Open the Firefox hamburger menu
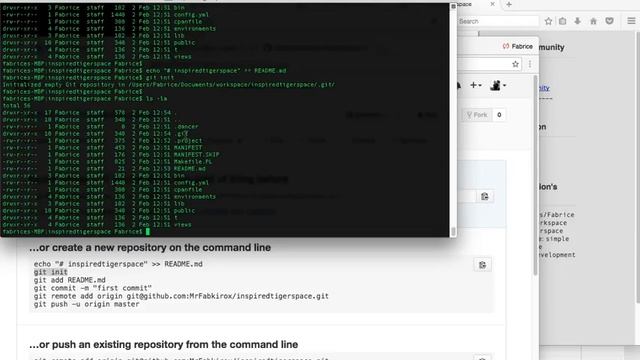 tap(631, 21)
